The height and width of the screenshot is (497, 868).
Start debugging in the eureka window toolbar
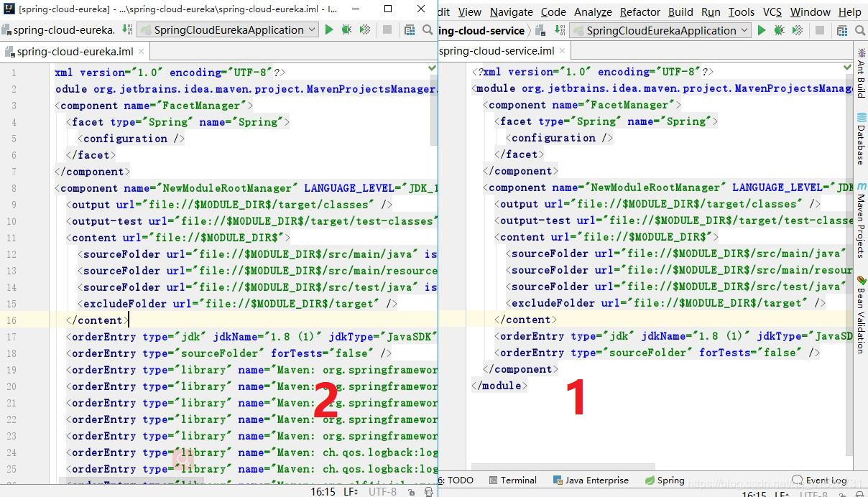[x=347, y=29]
